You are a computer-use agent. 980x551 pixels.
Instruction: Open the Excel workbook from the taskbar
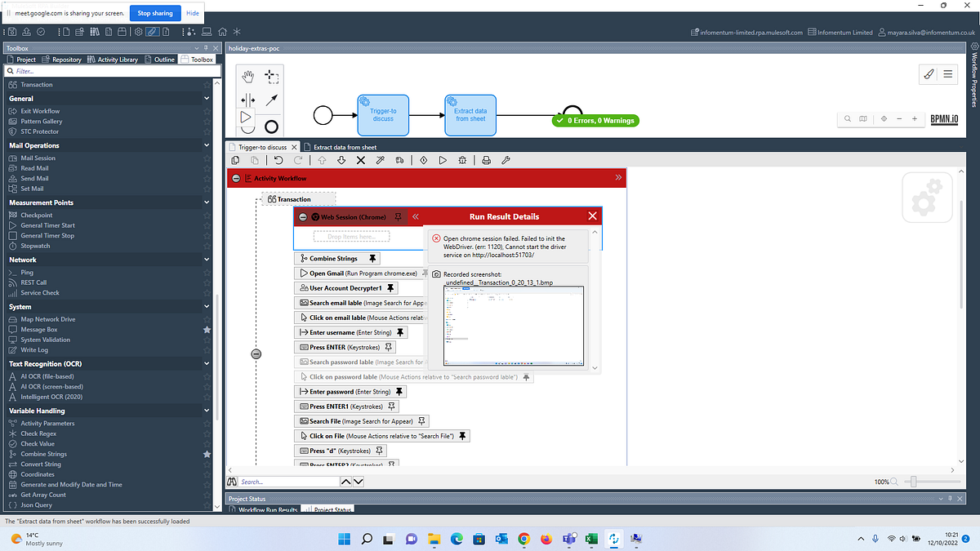(591, 540)
